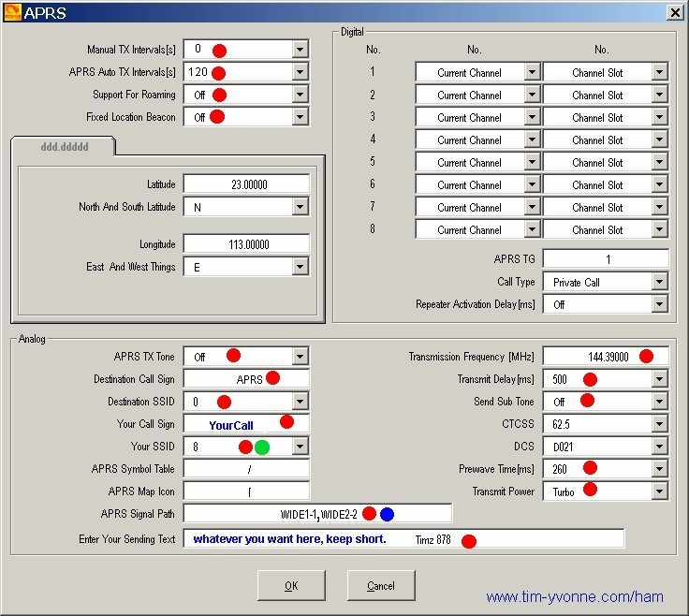This screenshot has height=616, width=689.
Task: Click the red dot next to Transmission Frequency
Action: (x=646, y=357)
